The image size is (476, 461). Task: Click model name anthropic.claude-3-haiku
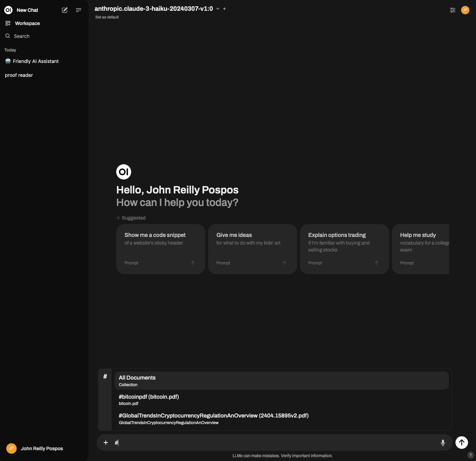(x=154, y=9)
